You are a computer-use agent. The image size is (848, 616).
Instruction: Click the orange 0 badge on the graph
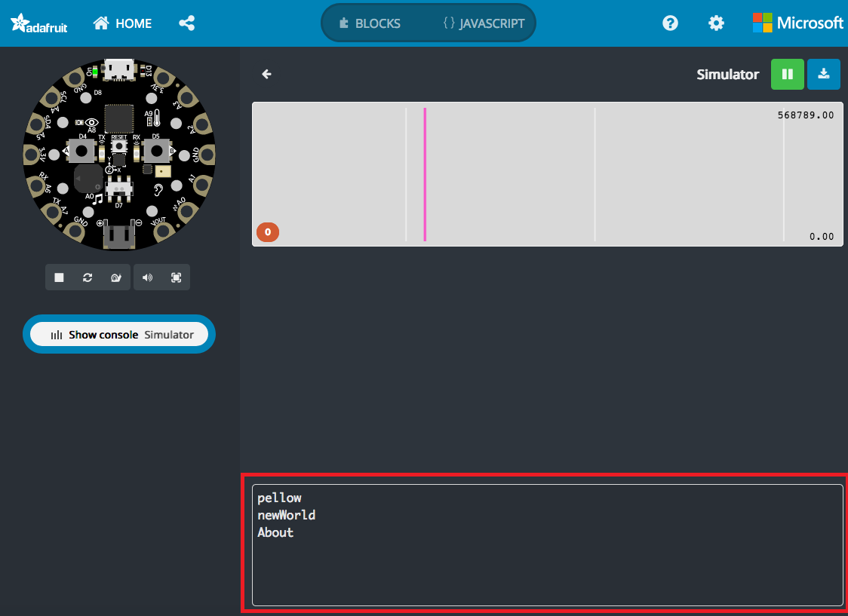(268, 232)
